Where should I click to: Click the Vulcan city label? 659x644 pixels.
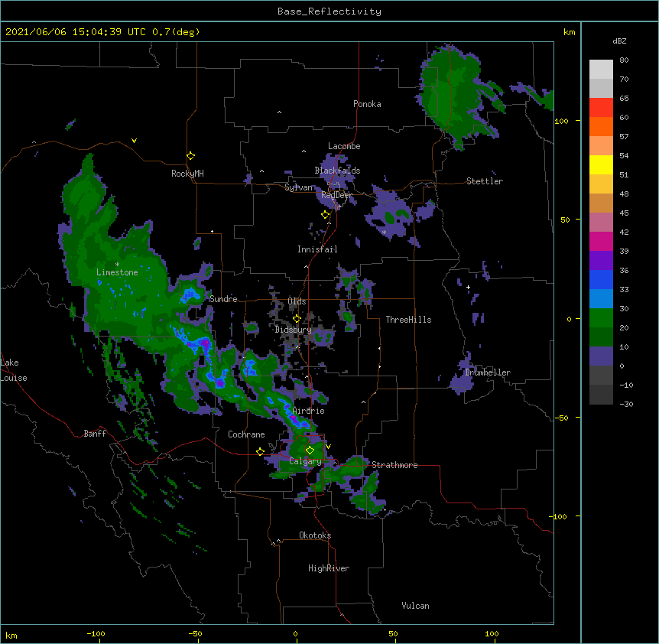pyautogui.click(x=415, y=606)
